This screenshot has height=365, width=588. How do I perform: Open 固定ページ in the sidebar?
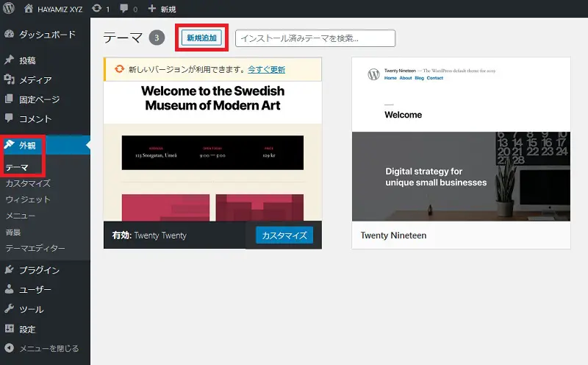(x=39, y=99)
